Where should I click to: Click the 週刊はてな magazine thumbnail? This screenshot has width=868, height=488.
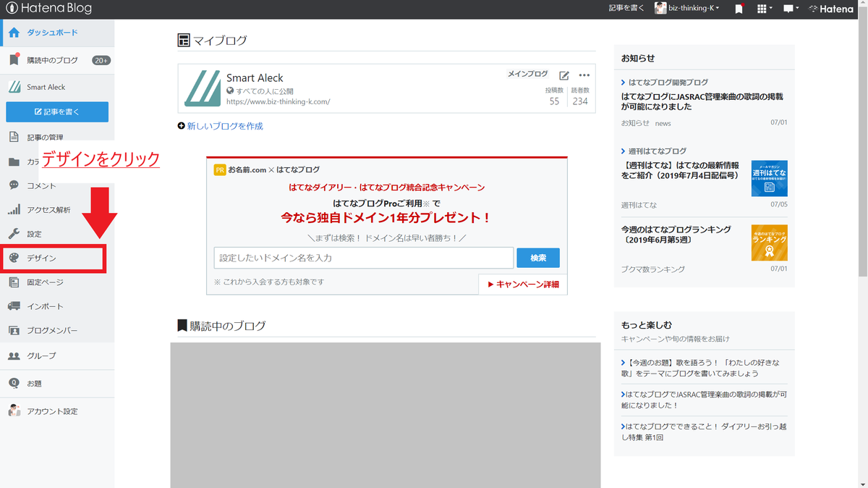click(770, 178)
